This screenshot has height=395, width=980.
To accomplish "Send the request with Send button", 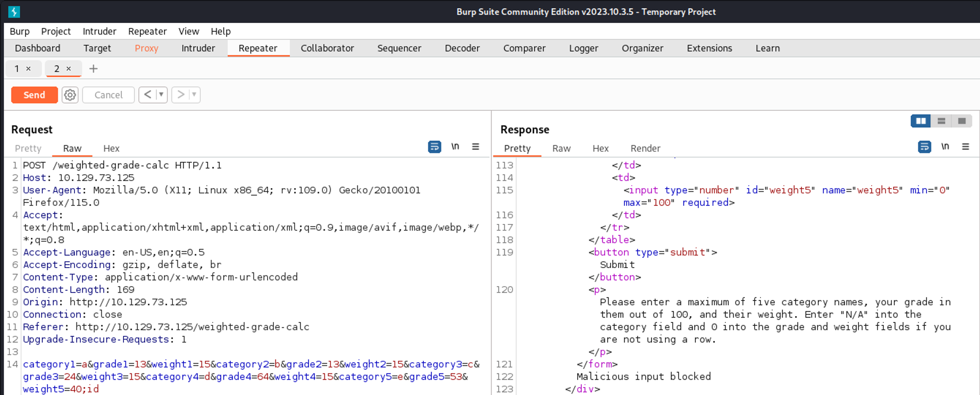I will [34, 95].
